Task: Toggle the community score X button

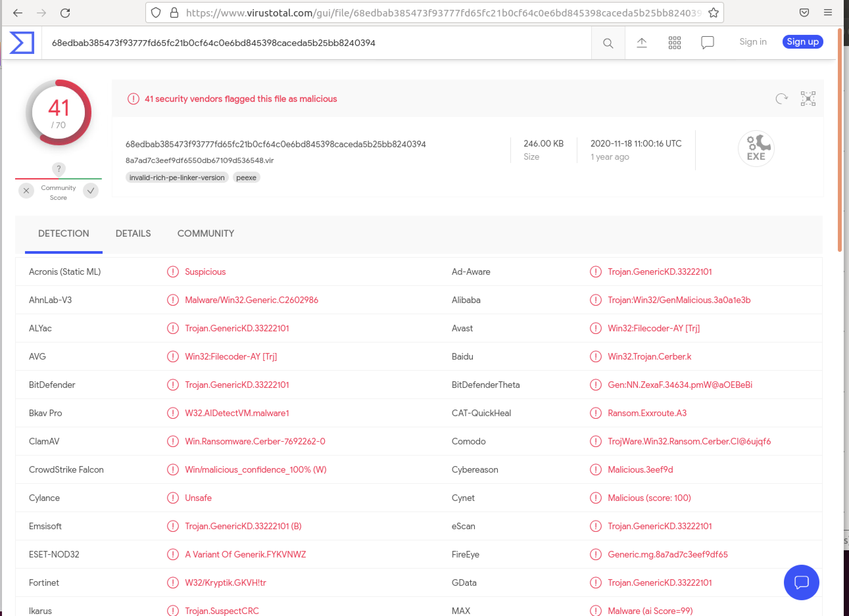Action: pos(26,190)
